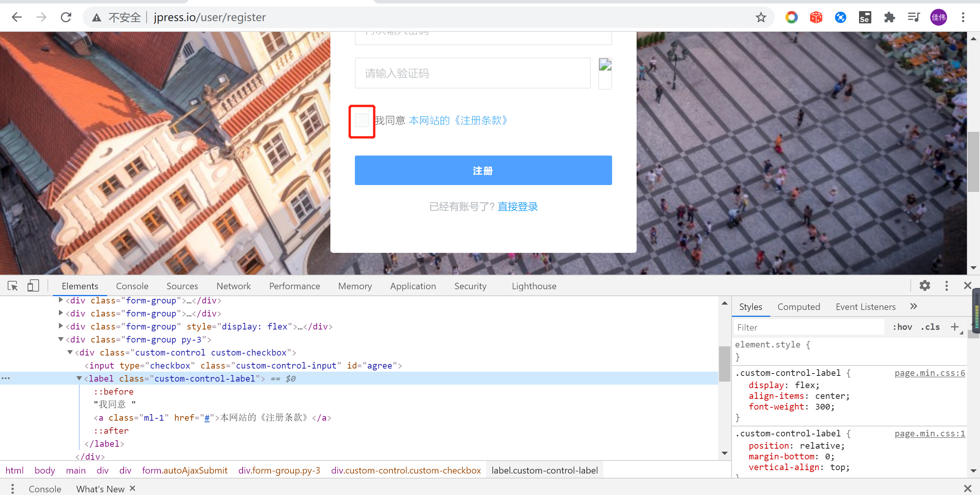Toggle the :hov element state
Viewport: 980px width, 495px height.
(902, 327)
